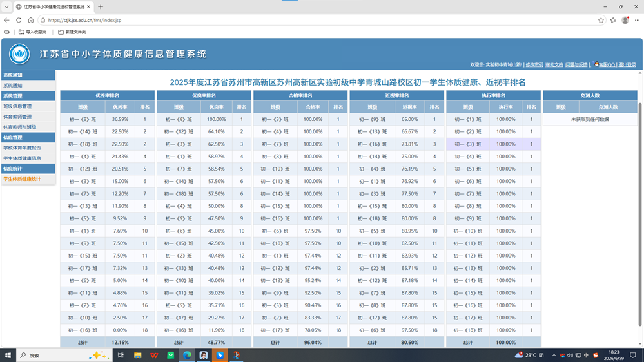Screen dimensions: 644x362
Task: Open browser profile avatar icon
Action: coord(625,20)
